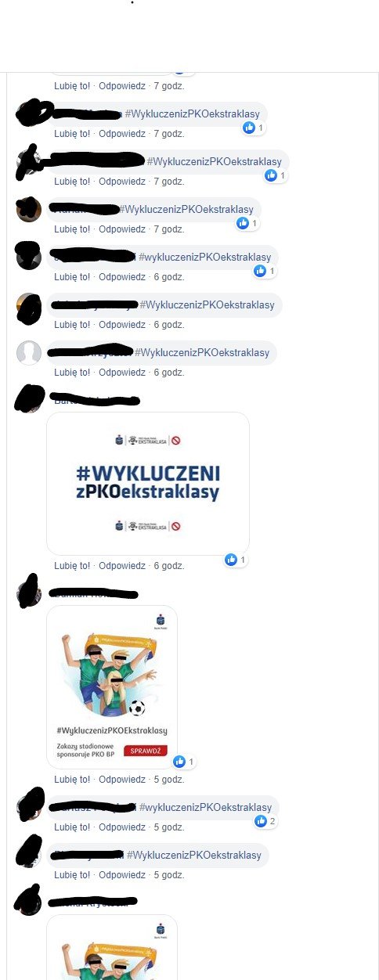Click "Lubię to!" below the full fans illustration
The width and height of the screenshot is (379, 980).
(72, 779)
